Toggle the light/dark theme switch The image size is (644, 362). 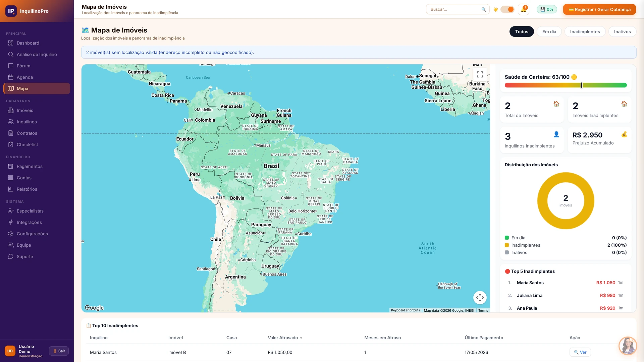coord(507,9)
